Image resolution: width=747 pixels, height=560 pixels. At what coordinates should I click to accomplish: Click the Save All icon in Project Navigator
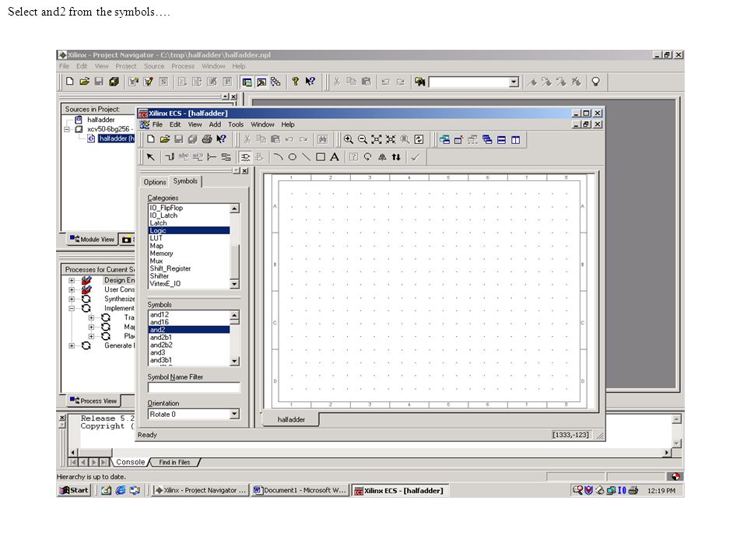(x=114, y=82)
